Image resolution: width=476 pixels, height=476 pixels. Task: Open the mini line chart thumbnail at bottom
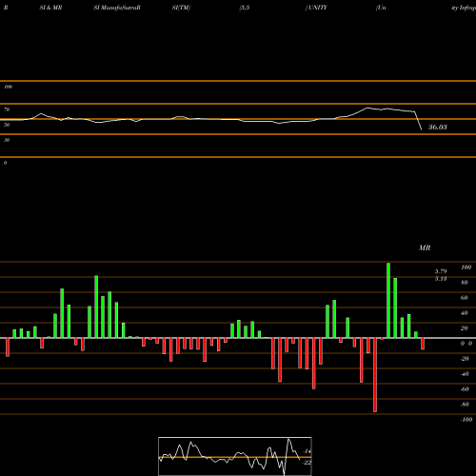(235, 456)
